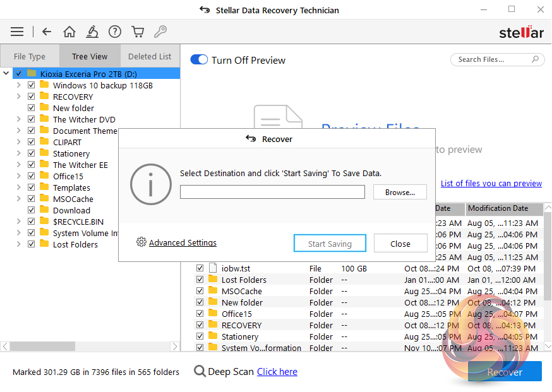Click the $RECYCLE.BIN folder icon

(44, 221)
